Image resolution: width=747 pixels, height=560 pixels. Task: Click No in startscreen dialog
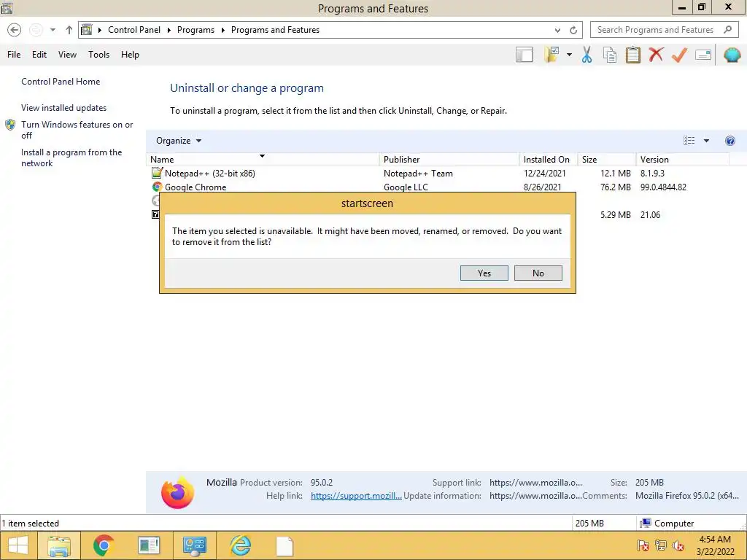point(538,273)
